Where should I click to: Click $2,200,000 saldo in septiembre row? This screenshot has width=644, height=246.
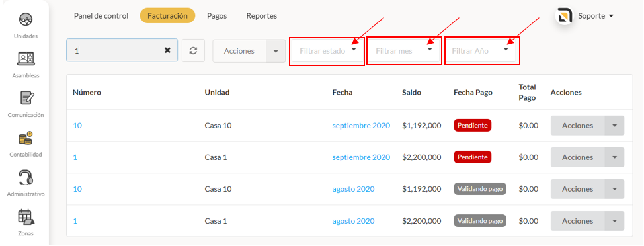pyautogui.click(x=421, y=157)
